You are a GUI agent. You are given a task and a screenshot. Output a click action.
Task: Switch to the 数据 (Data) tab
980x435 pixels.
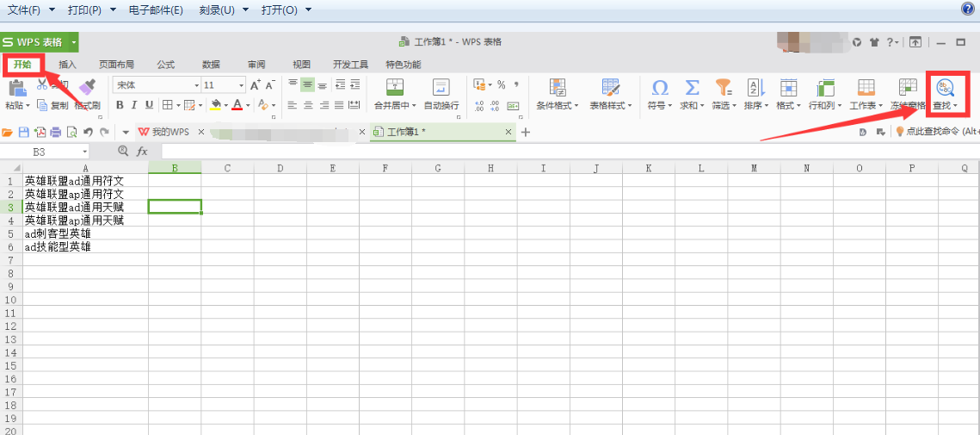point(212,65)
